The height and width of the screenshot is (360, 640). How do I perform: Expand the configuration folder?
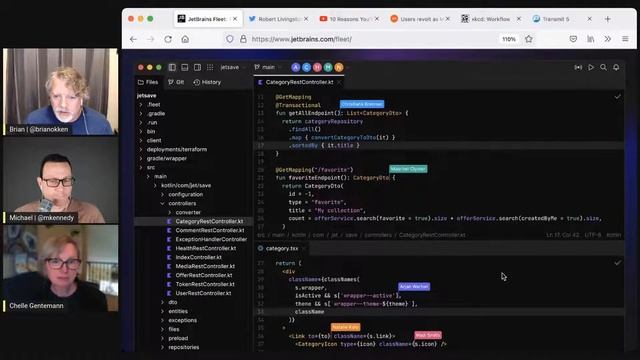point(162,194)
